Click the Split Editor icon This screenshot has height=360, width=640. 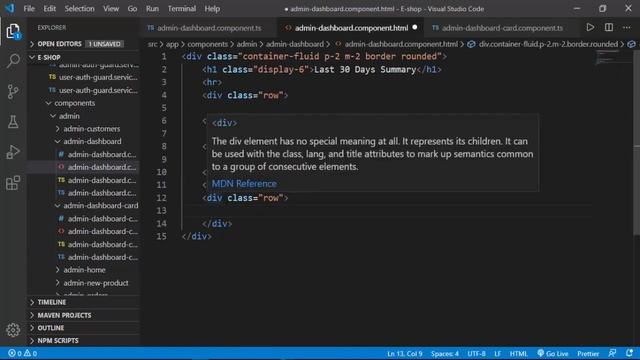coord(609,27)
